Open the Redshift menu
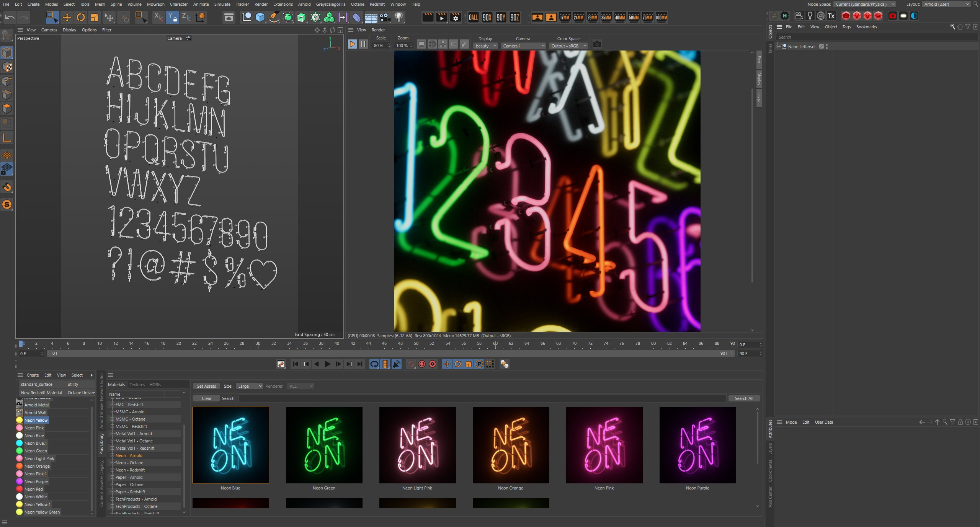980x527 pixels. point(377,4)
